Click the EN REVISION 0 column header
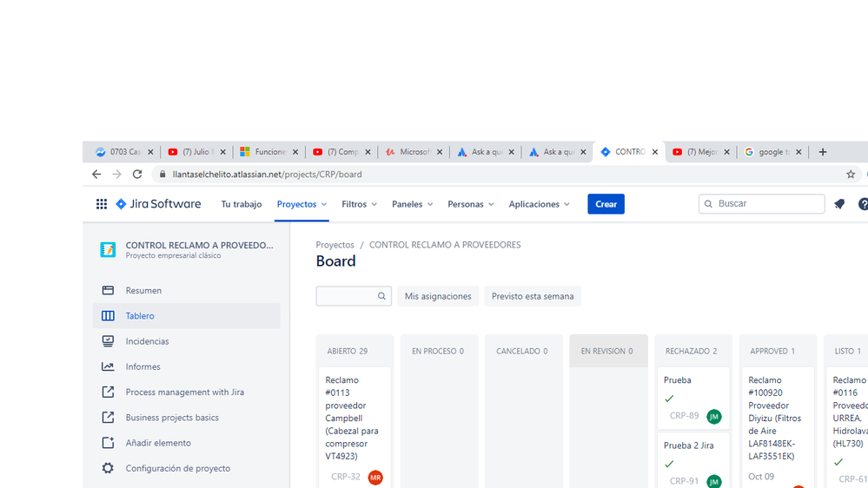Viewport: 868px width, 488px height. [606, 352]
